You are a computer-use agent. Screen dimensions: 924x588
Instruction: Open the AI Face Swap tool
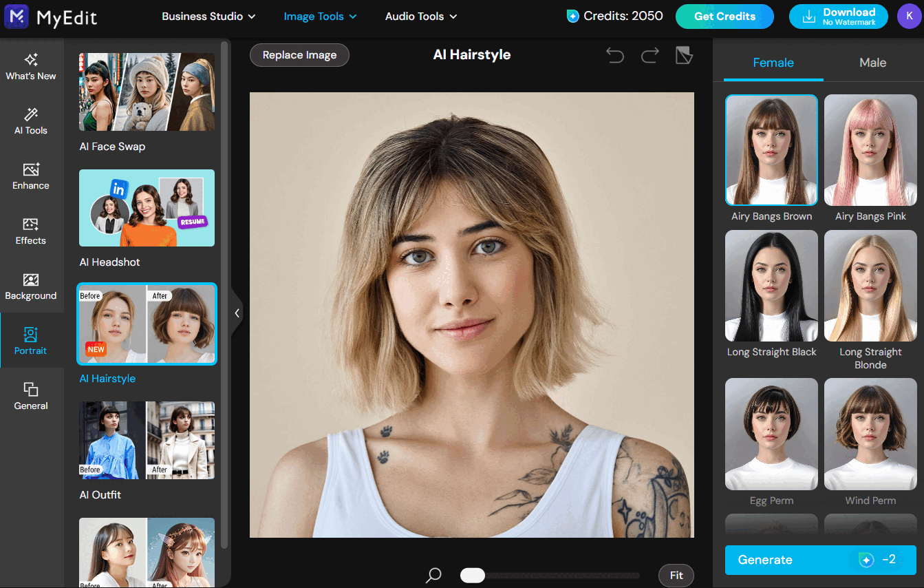coord(147,92)
